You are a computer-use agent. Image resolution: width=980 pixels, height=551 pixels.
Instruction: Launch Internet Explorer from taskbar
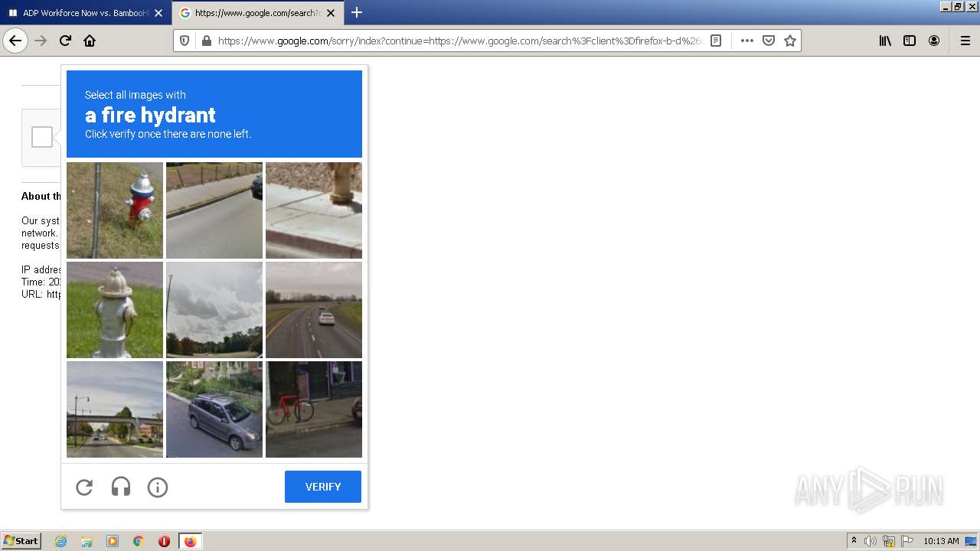[x=61, y=541]
